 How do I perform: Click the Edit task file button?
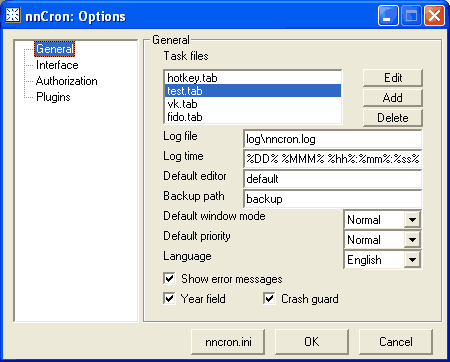(393, 78)
